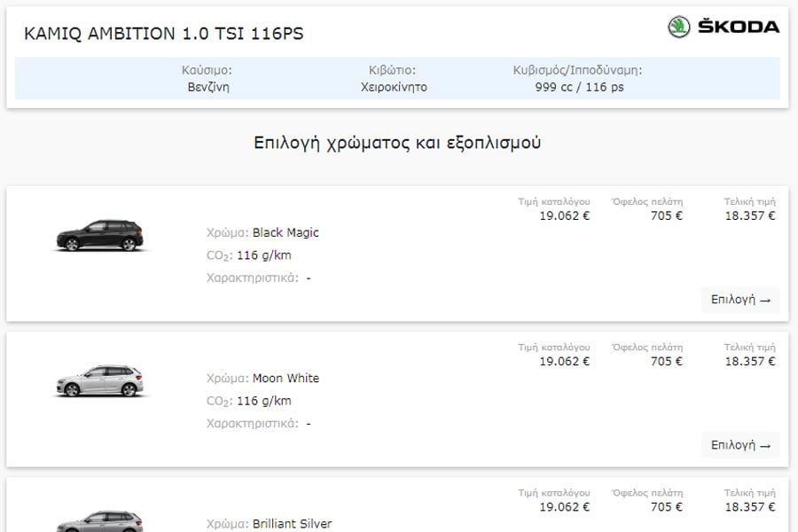
Task: Select the Black Magic car thumbnail
Action: 99,236
